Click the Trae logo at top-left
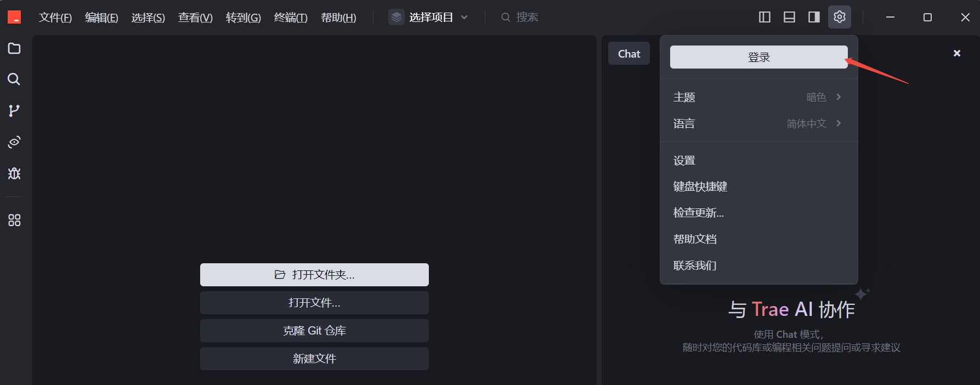The image size is (980, 385). (14, 17)
